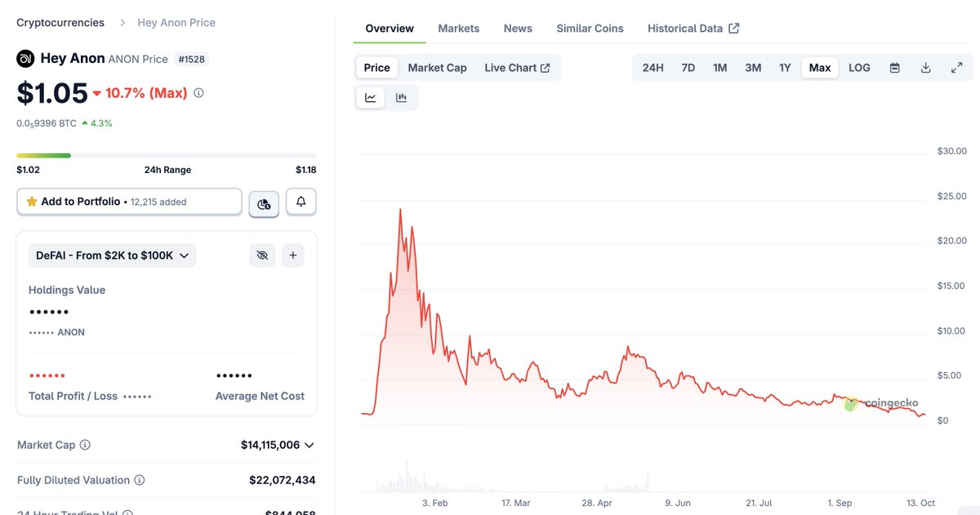Switch to the News tab
Image resolution: width=980 pixels, height=515 pixels.
[x=518, y=29]
